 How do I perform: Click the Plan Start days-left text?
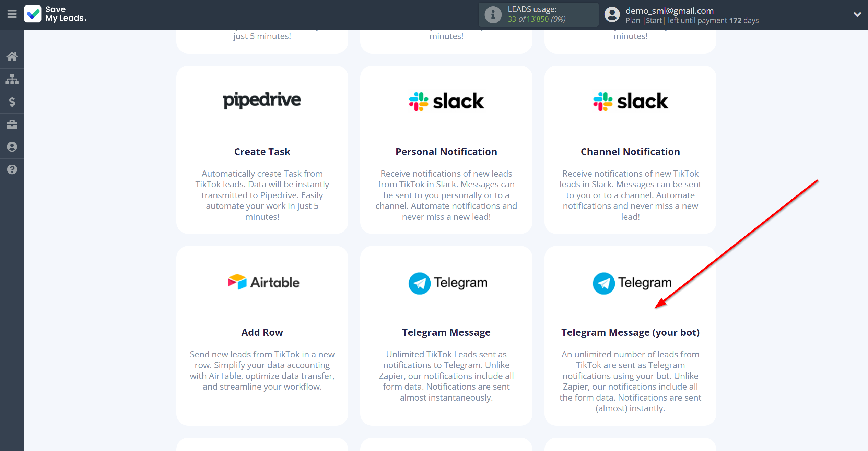[x=692, y=21]
